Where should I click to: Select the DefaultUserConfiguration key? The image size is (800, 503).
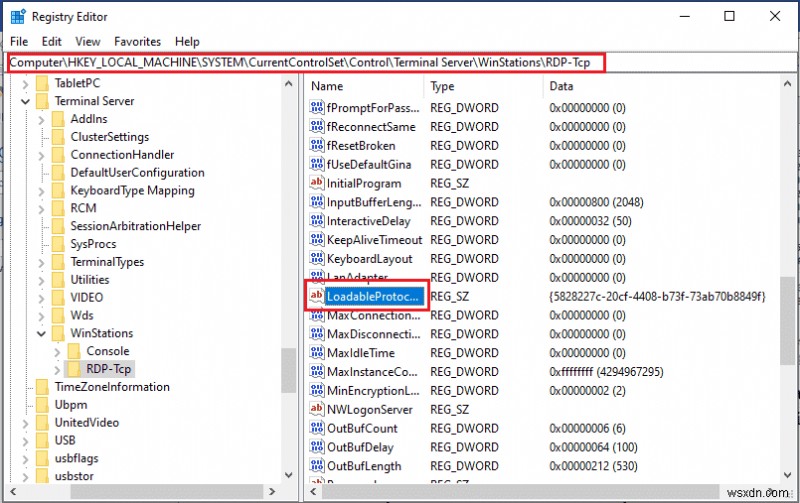[x=137, y=172]
